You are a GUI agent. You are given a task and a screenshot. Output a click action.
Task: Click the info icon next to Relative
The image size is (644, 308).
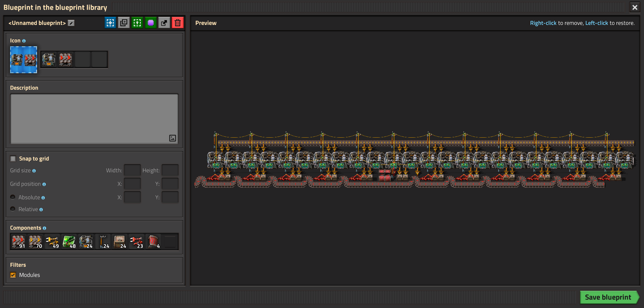pyautogui.click(x=41, y=209)
